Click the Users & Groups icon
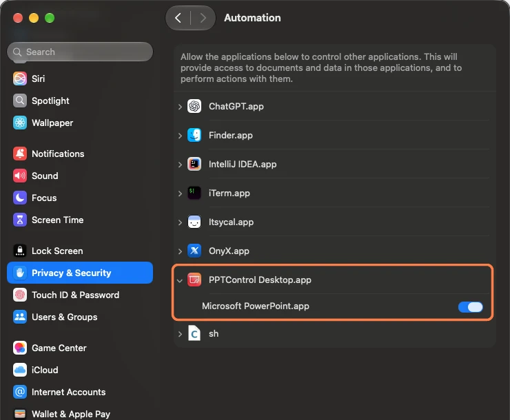This screenshot has height=420, width=510. 20,317
